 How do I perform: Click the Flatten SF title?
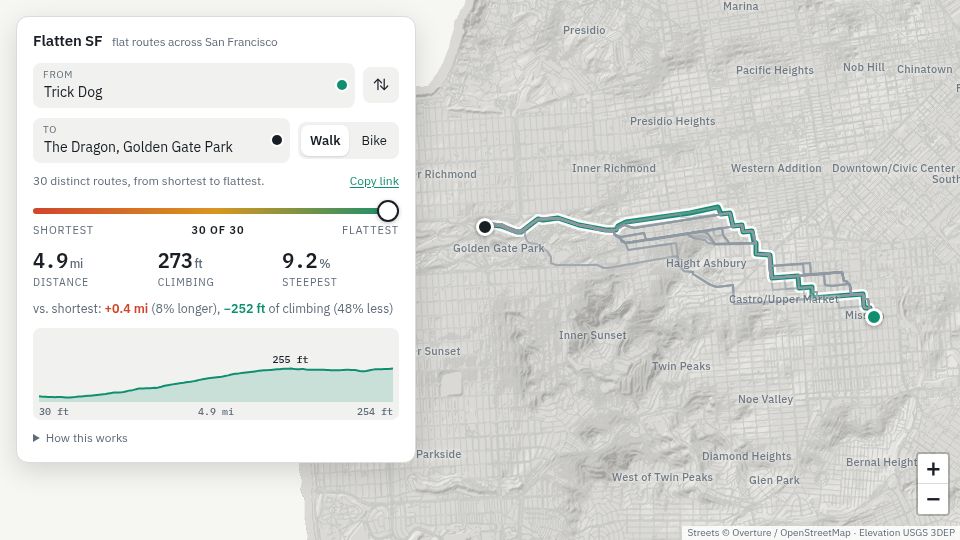click(x=67, y=41)
